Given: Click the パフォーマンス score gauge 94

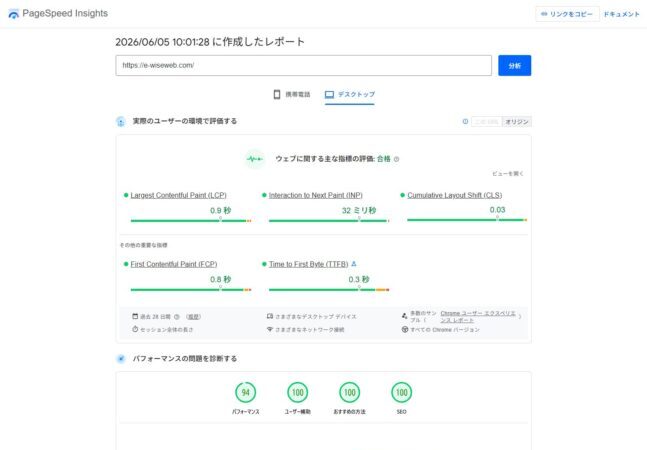Looking at the screenshot, I should [x=246, y=392].
